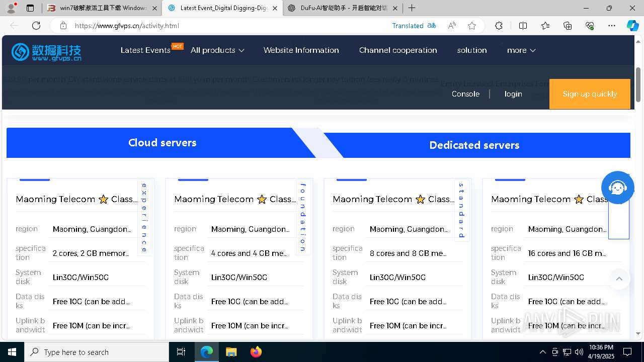Open Microsoft Edge from taskbar
The height and width of the screenshot is (362, 644).
207,352
